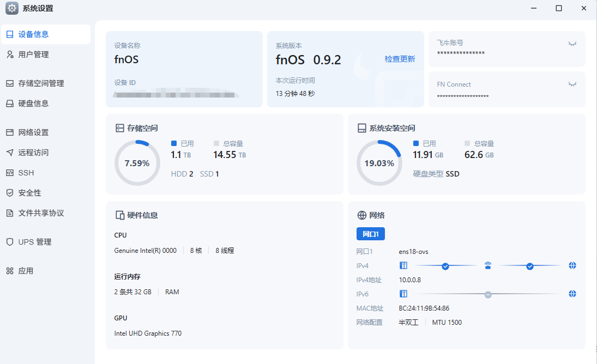Click the UPS 管理 sidebar icon
The width and height of the screenshot is (597, 364).
tap(10, 242)
